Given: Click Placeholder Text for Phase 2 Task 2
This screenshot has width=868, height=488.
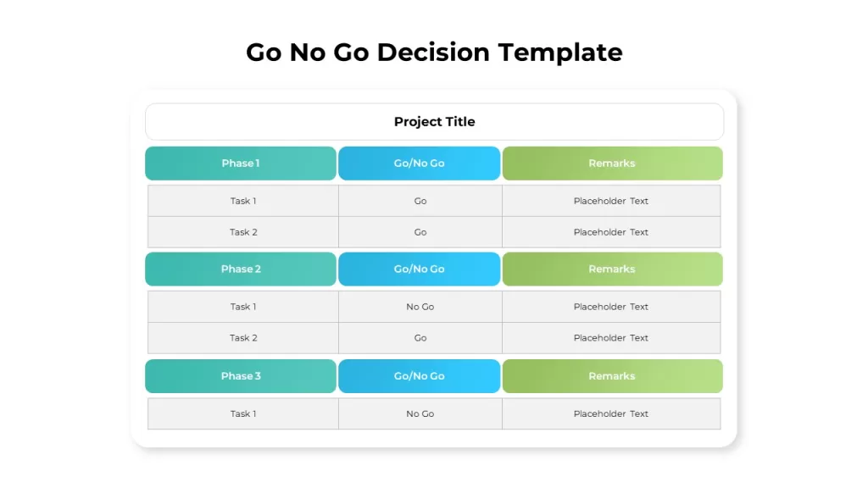Looking at the screenshot, I should tap(611, 337).
